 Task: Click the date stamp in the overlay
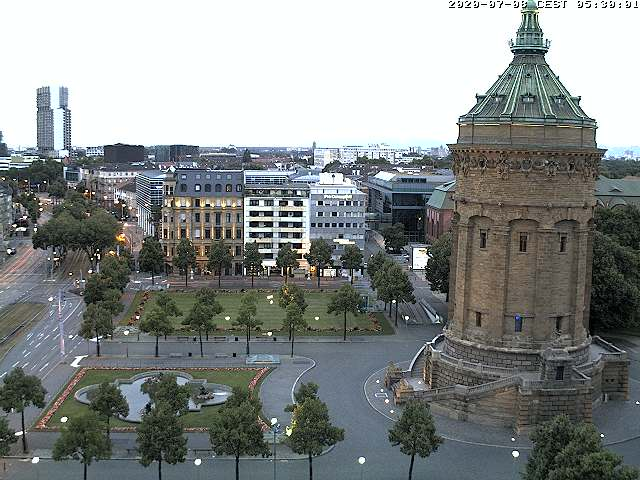tap(489, 4)
